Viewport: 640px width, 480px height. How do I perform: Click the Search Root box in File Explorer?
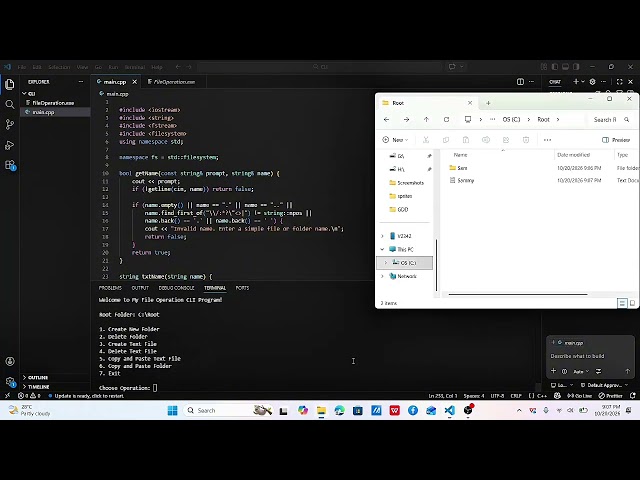[x=611, y=120]
